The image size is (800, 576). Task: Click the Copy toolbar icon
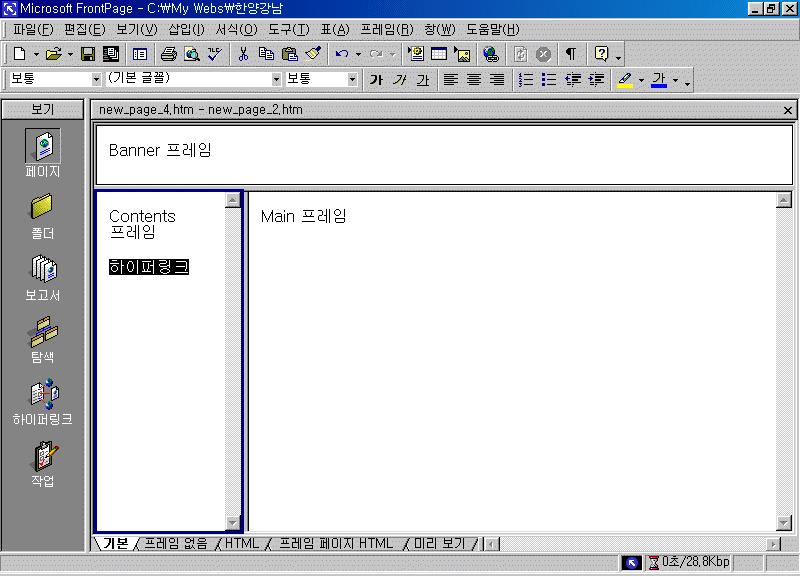pyautogui.click(x=266, y=54)
